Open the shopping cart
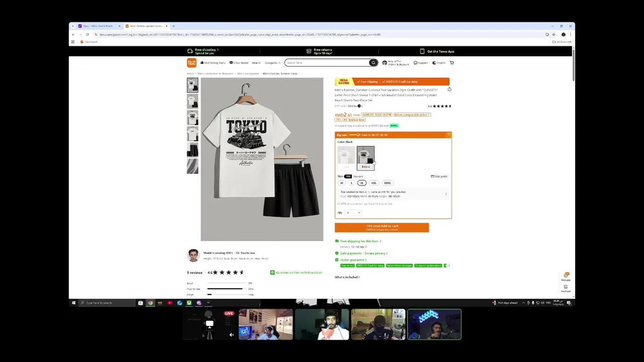This screenshot has height=362, width=644. click(451, 63)
